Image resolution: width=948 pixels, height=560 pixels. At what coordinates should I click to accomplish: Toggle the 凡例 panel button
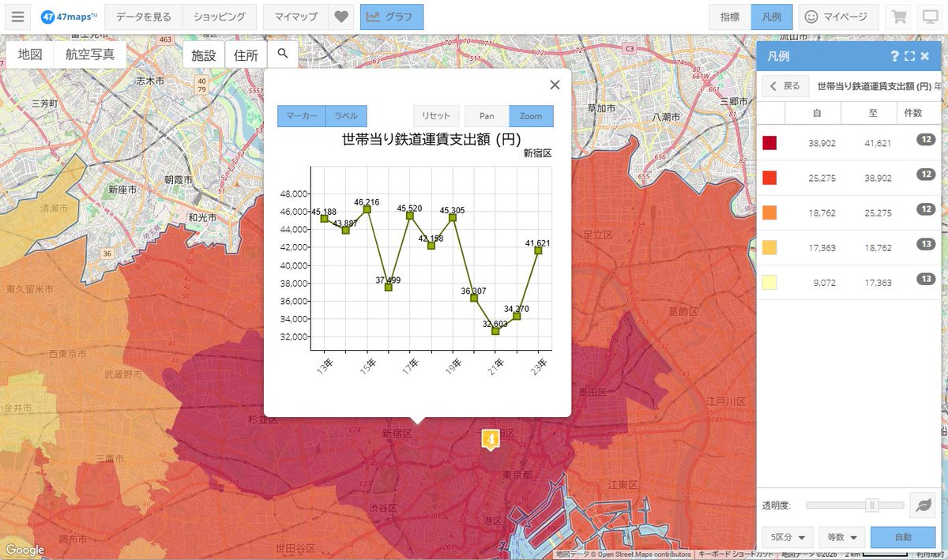pyautogui.click(x=772, y=17)
